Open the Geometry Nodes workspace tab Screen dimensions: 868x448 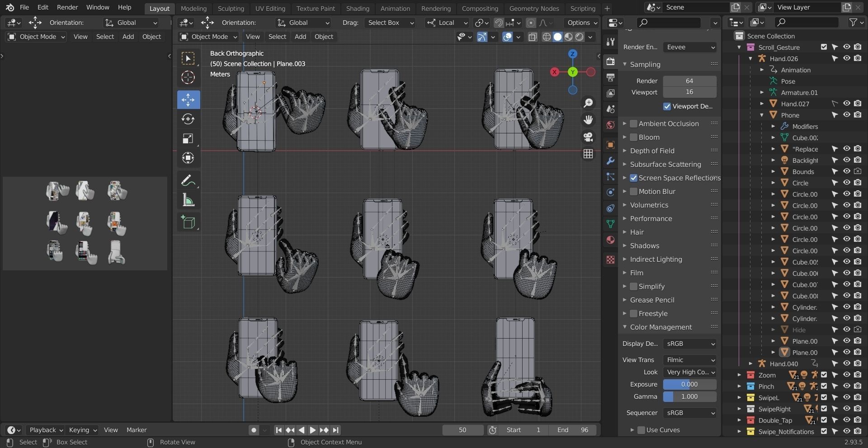[534, 8]
